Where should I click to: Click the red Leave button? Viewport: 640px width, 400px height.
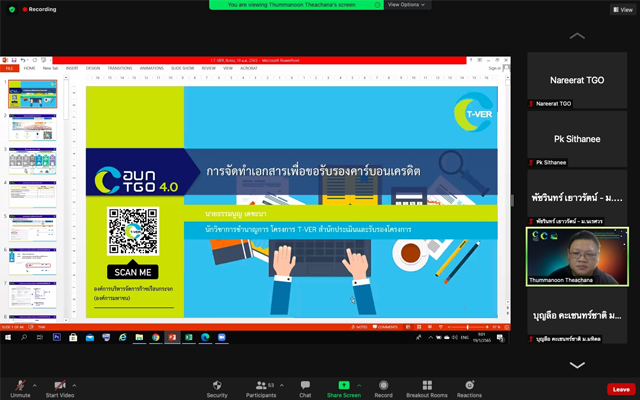(621, 389)
